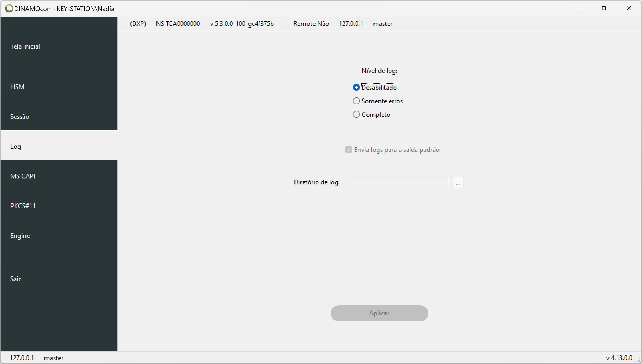The width and height of the screenshot is (642, 364).
Task: Select Completo log level
Action: click(x=356, y=115)
